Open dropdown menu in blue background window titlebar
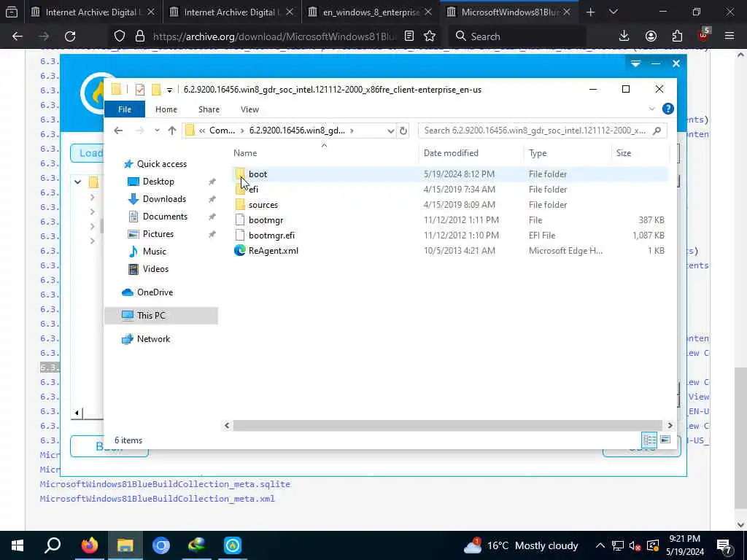 (x=635, y=63)
